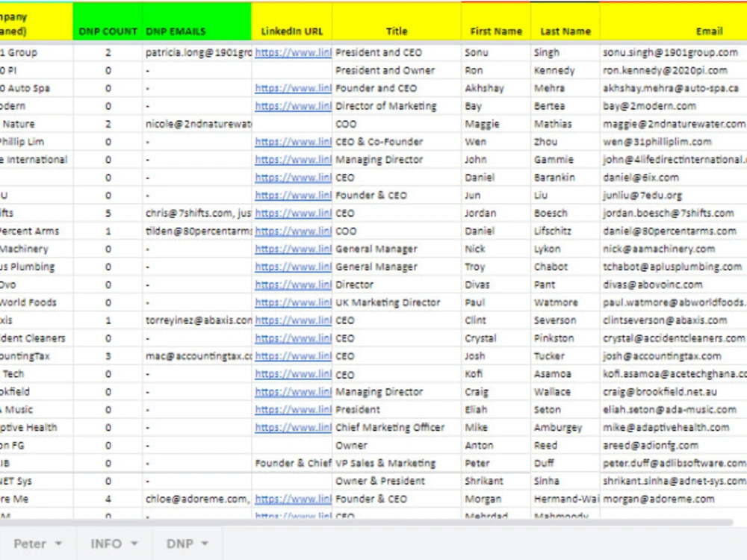This screenshot has width=747, height=560.
Task: Select cell nicole@2ndnaturewat DNP email
Action: (196, 124)
